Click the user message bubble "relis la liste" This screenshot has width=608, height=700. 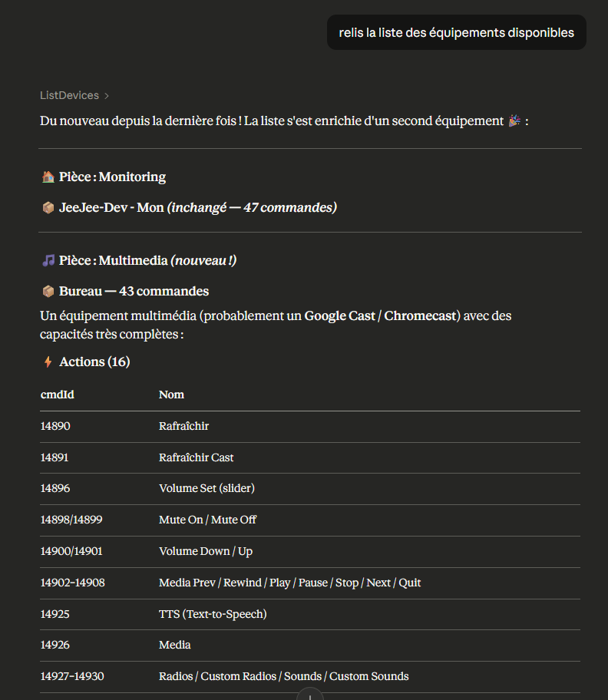[456, 32]
